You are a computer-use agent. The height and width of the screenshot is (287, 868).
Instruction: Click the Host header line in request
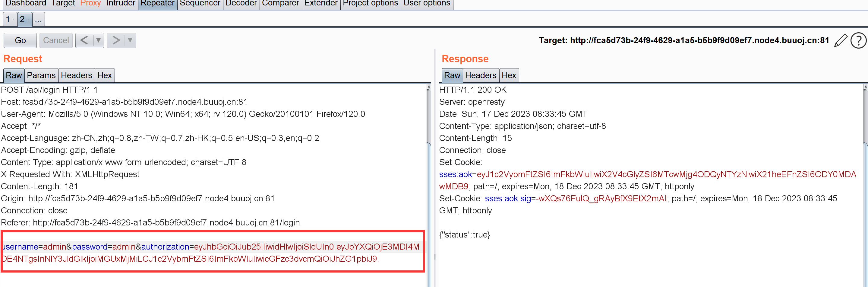pyautogui.click(x=124, y=102)
